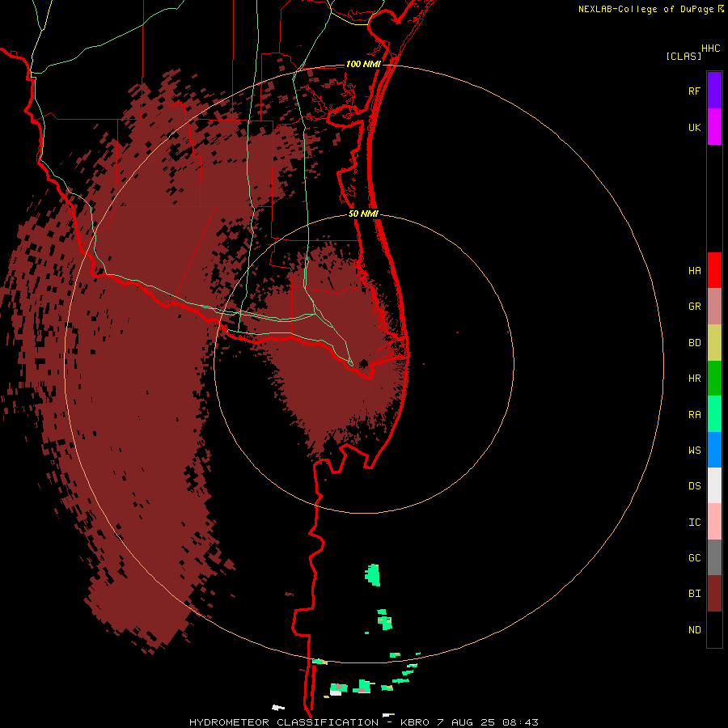Click the WS legend label
Image resolution: width=728 pixels, height=728 pixels.
point(694,451)
